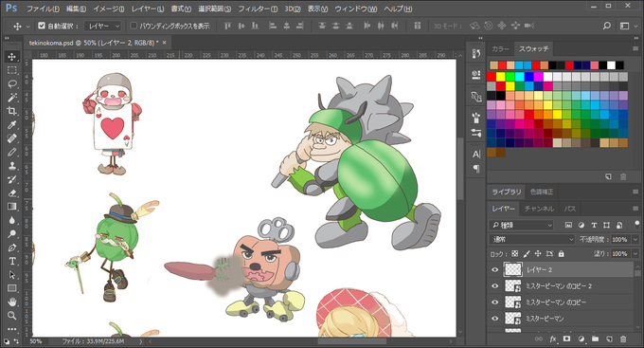Open the フィルター menu
644x348 pixels.
pos(258,9)
